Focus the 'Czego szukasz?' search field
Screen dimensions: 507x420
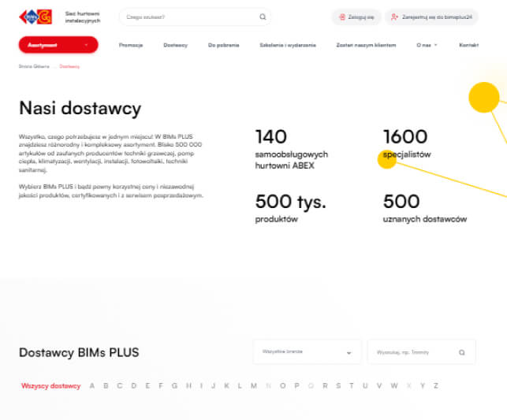click(x=195, y=17)
